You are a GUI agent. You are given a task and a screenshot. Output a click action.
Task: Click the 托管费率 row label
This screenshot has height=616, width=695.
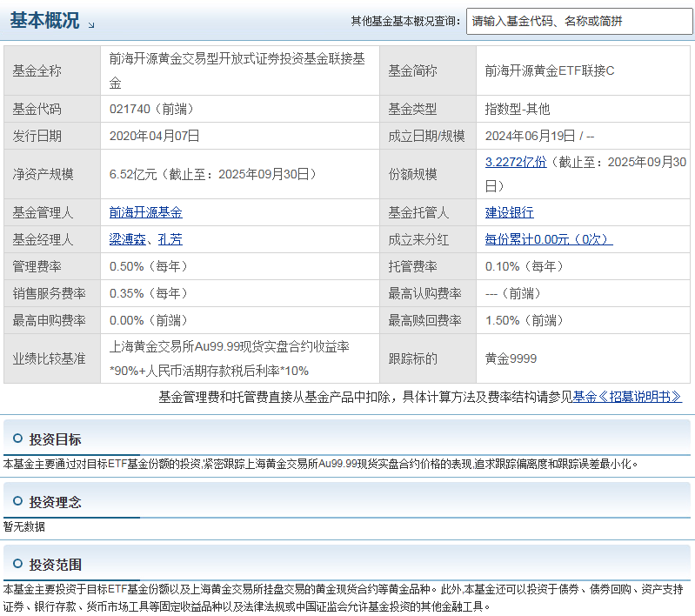click(412, 266)
